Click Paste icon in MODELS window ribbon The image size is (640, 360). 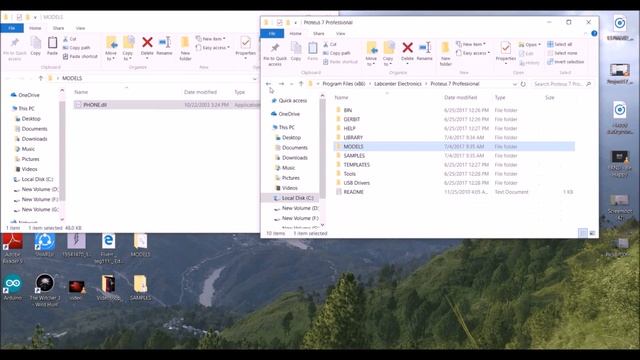click(x=52, y=45)
